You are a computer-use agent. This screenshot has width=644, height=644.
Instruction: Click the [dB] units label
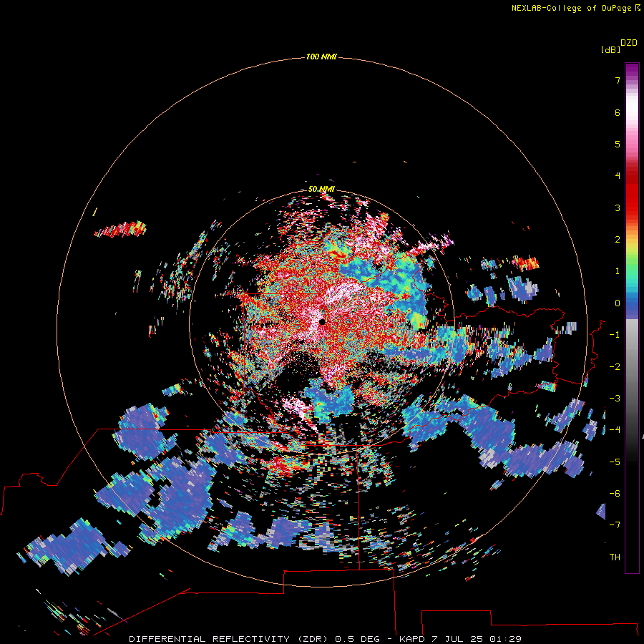610,49
